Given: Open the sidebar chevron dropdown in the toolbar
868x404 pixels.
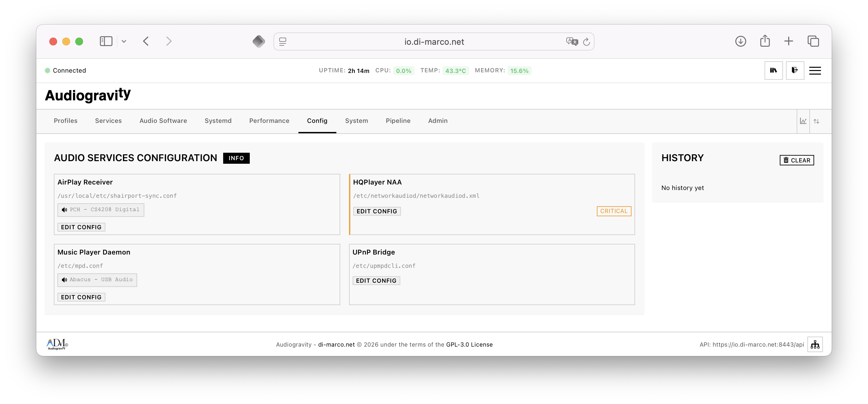Looking at the screenshot, I should point(124,41).
